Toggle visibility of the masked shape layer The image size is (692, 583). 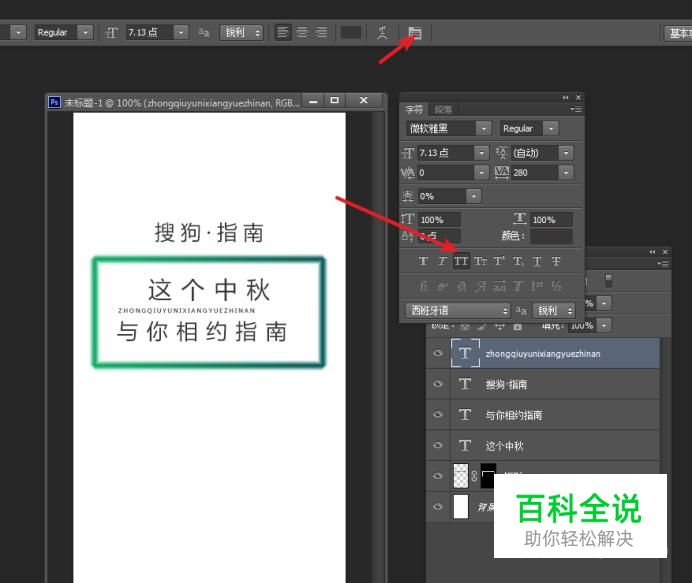pyautogui.click(x=438, y=476)
